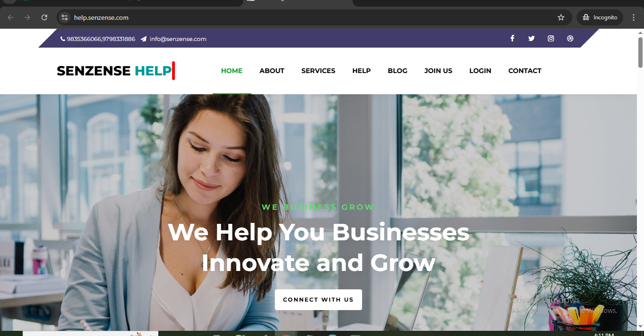Open the ABOUT menu item
The width and height of the screenshot is (644, 336).
tap(272, 71)
